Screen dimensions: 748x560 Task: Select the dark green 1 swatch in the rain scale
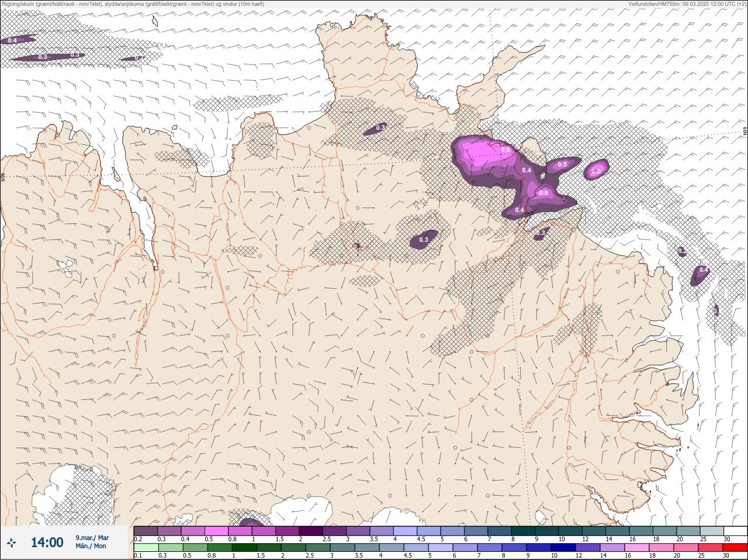[x=244, y=548]
